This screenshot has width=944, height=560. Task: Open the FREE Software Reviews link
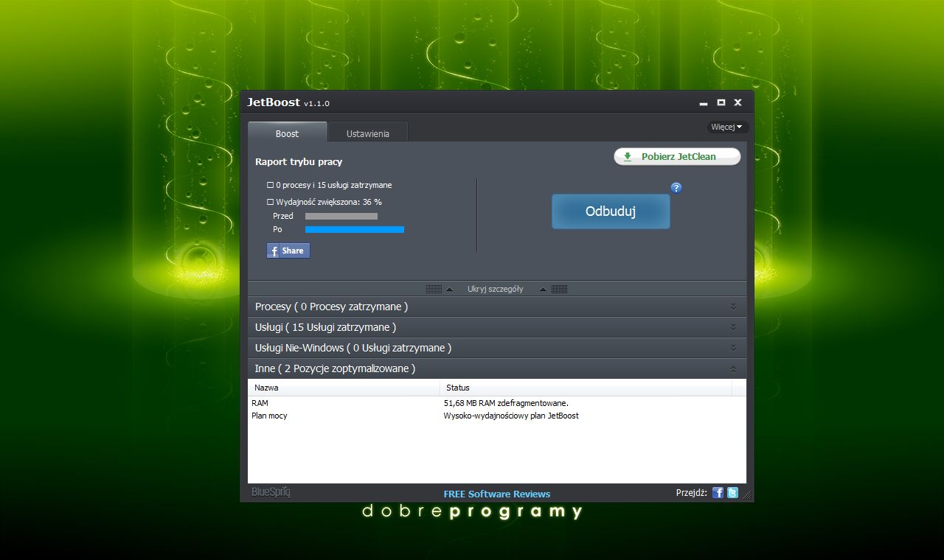pos(497,494)
